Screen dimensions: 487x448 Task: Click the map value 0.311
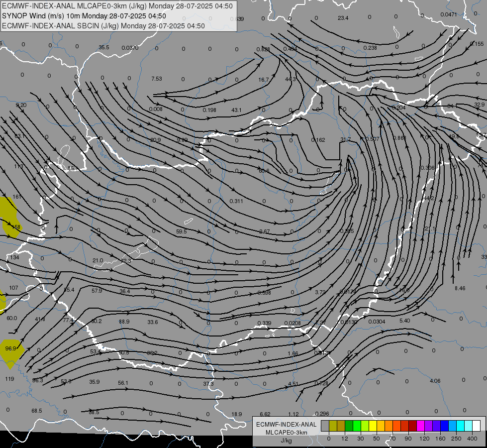pyautogui.click(x=236, y=201)
